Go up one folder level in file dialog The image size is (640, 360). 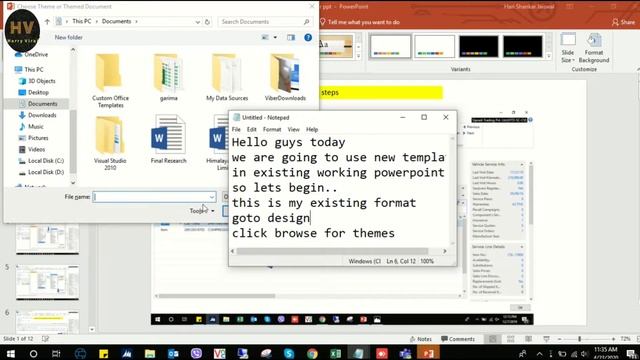coord(47,22)
